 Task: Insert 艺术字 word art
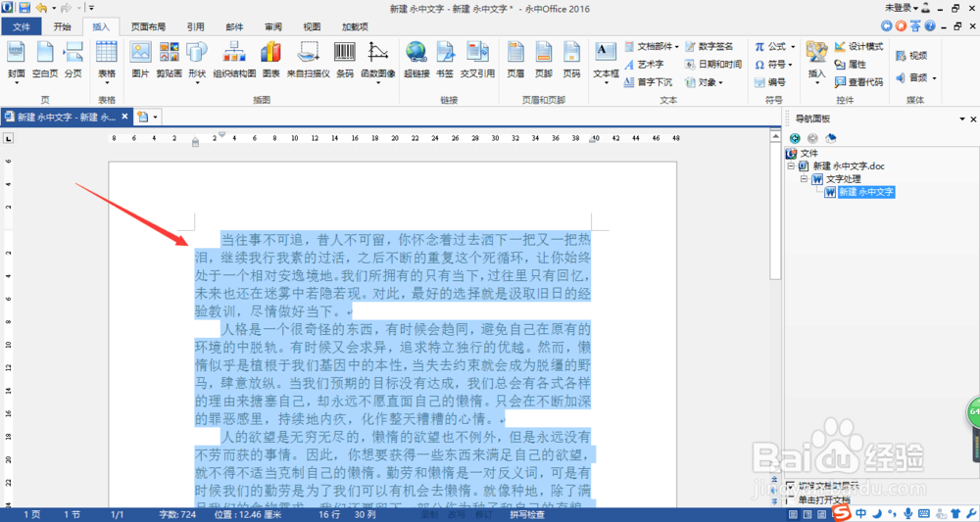pyautogui.click(x=644, y=65)
